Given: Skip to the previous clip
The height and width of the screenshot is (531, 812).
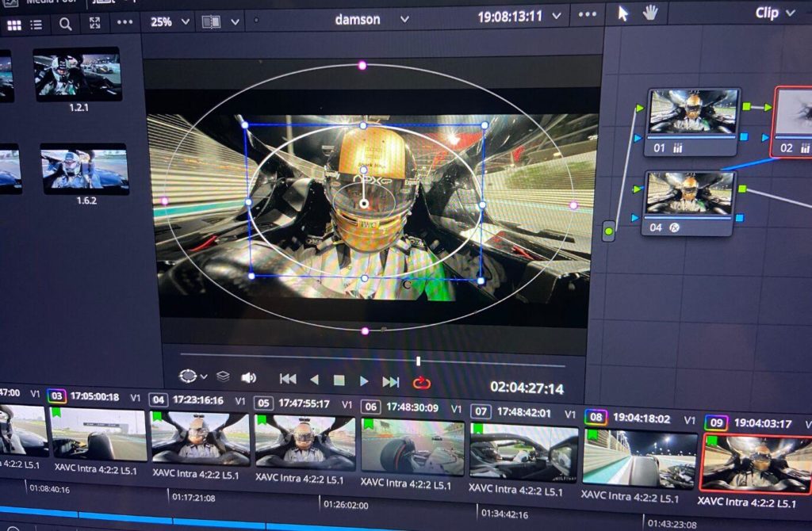Looking at the screenshot, I should tap(288, 379).
